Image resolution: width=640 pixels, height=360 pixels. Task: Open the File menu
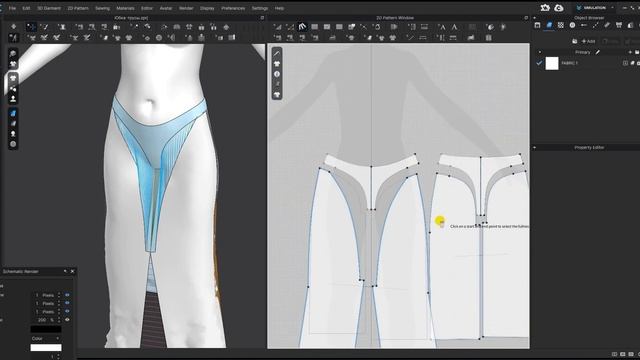(12, 8)
